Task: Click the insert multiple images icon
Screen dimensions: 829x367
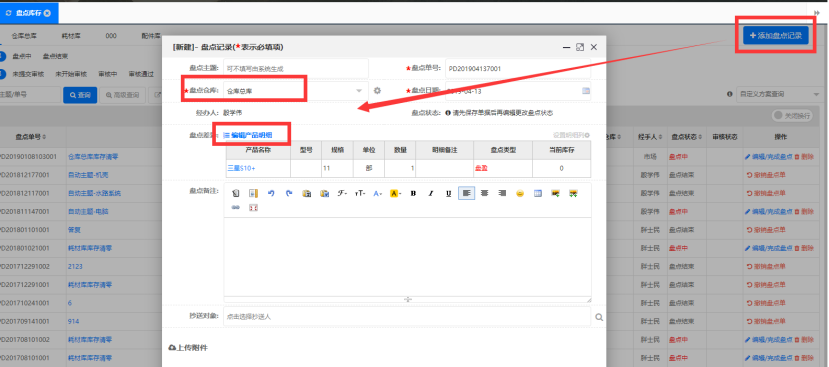Action: [573, 194]
